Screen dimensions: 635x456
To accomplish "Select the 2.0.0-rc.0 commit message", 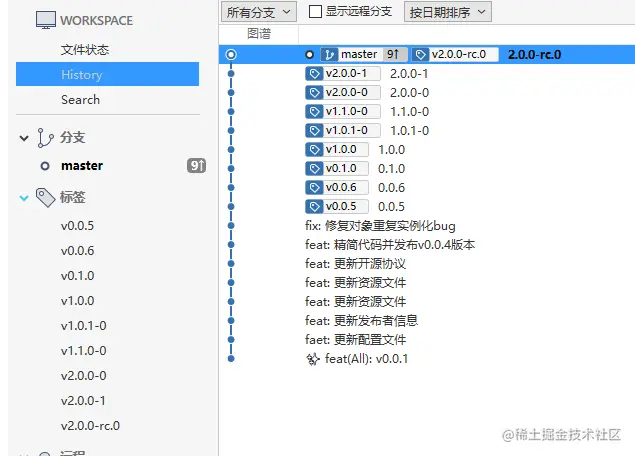I will tap(535, 55).
